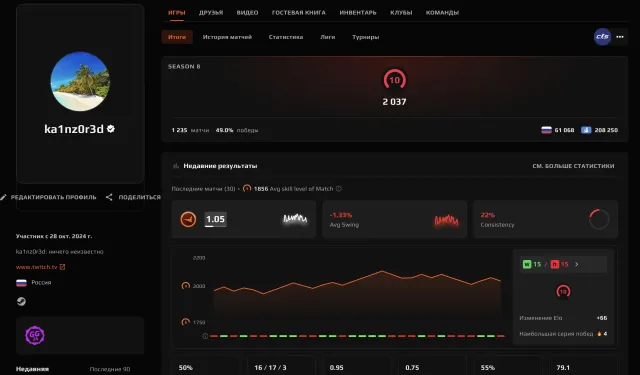Click Russian flag beside Россия
The height and width of the screenshot is (375, 640).
[x=21, y=282]
